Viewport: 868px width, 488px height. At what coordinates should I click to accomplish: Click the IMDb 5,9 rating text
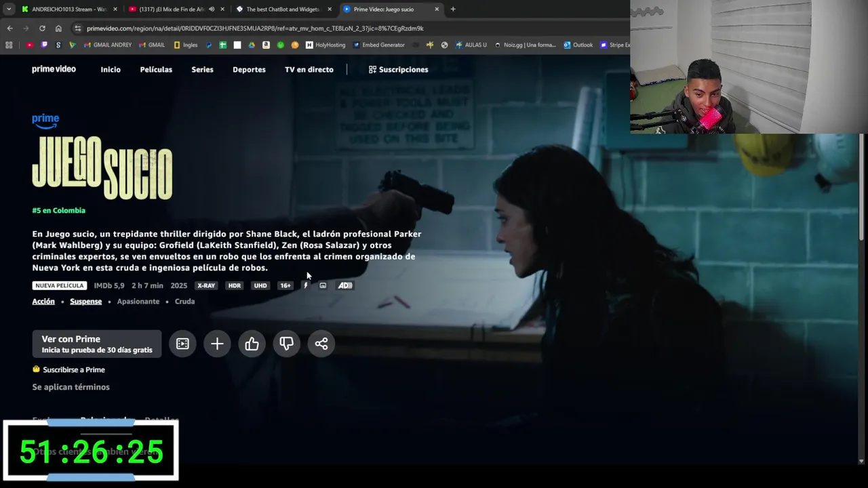tap(109, 285)
